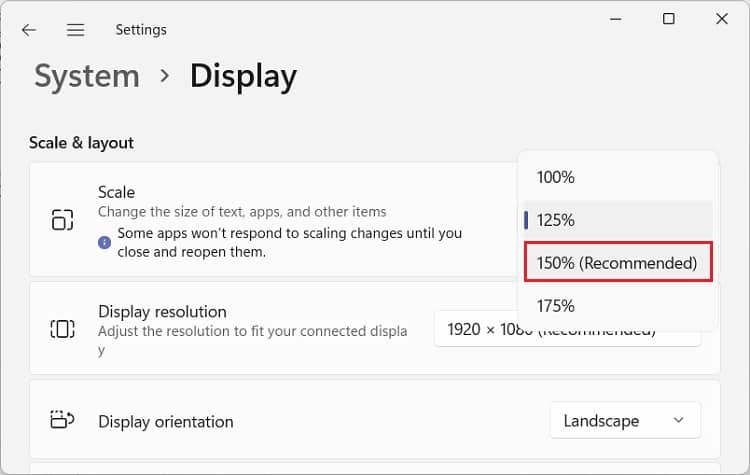The height and width of the screenshot is (475, 750).
Task: Click the Display orientation icon
Action: click(62, 421)
